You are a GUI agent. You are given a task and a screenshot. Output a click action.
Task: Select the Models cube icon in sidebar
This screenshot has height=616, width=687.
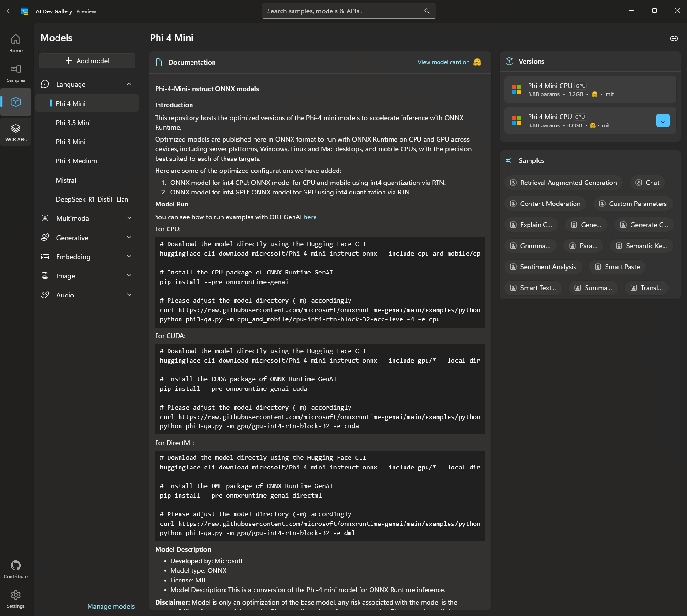tap(16, 102)
